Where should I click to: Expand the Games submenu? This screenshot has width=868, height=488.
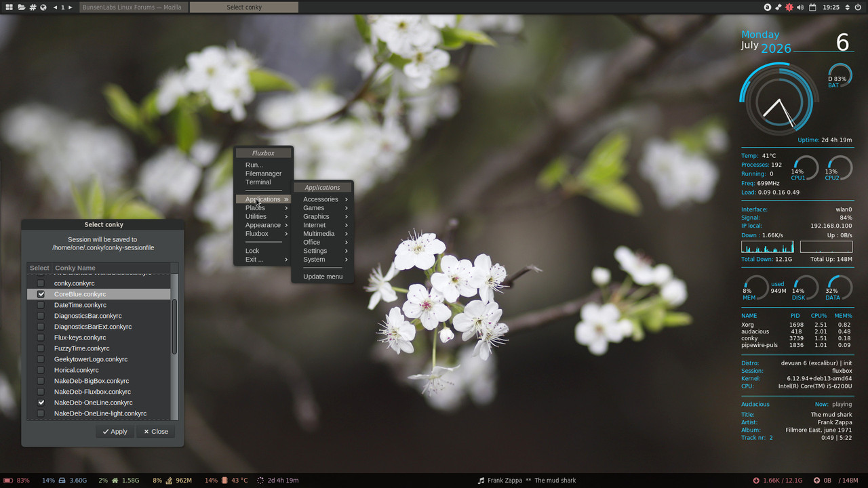click(323, 208)
